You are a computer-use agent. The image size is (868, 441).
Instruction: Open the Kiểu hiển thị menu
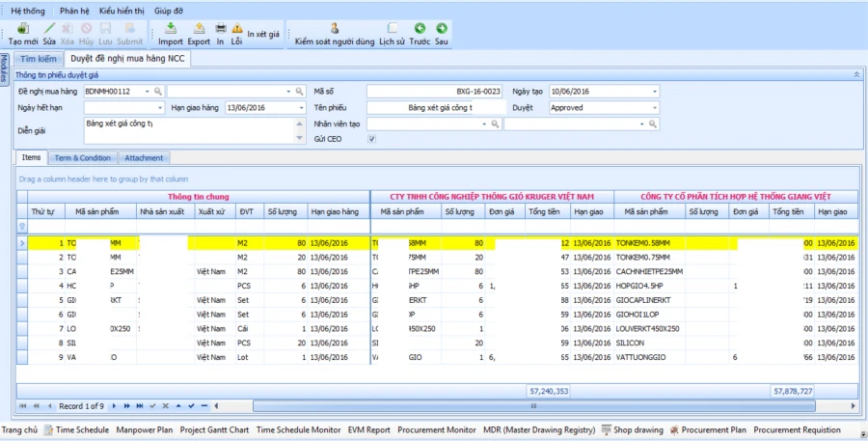coord(122,11)
